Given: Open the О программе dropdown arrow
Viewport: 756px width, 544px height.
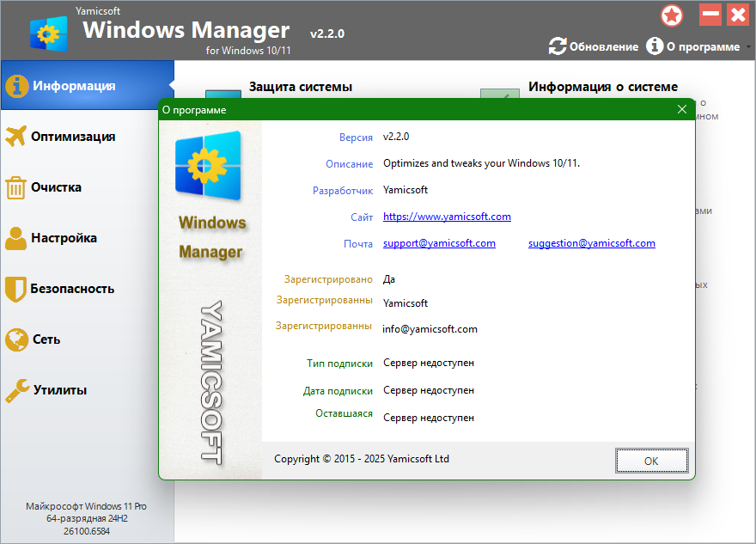Looking at the screenshot, I should pos(748,47).
